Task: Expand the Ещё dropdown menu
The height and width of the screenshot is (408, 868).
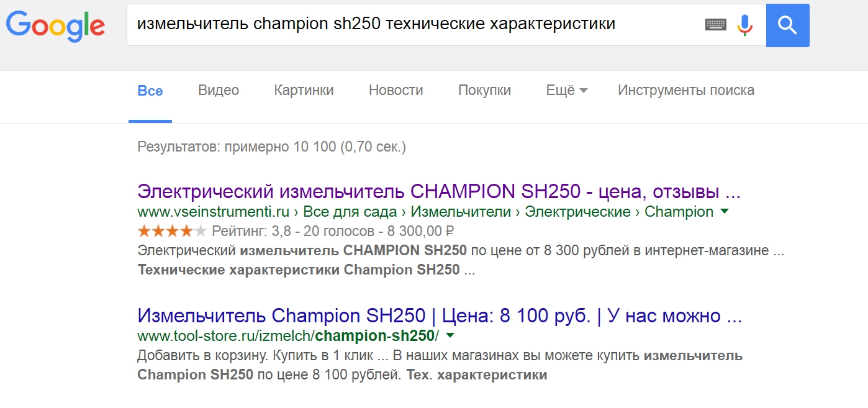Action: click(566, 91)
